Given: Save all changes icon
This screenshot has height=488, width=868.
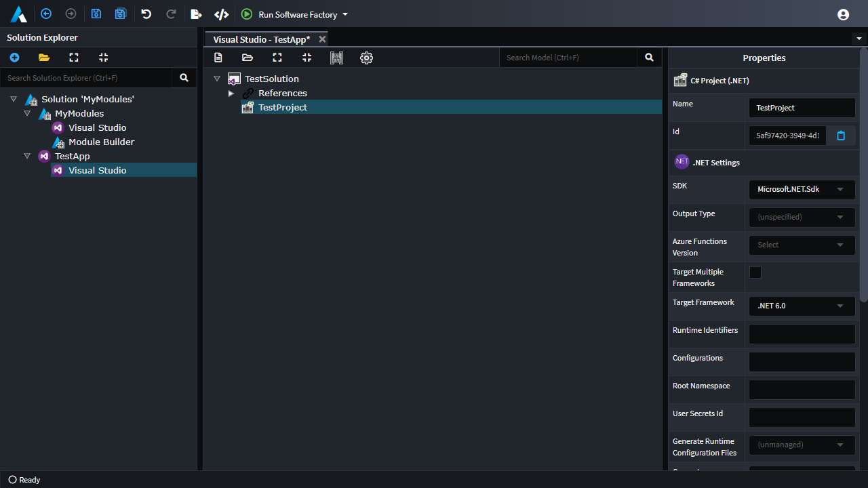Looking at the screenshot, I should click(121, 14).
